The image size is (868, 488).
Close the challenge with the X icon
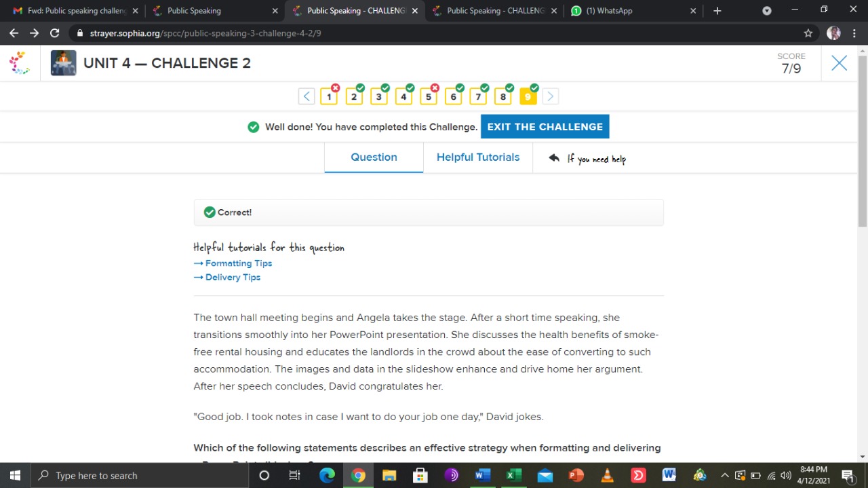839,63
